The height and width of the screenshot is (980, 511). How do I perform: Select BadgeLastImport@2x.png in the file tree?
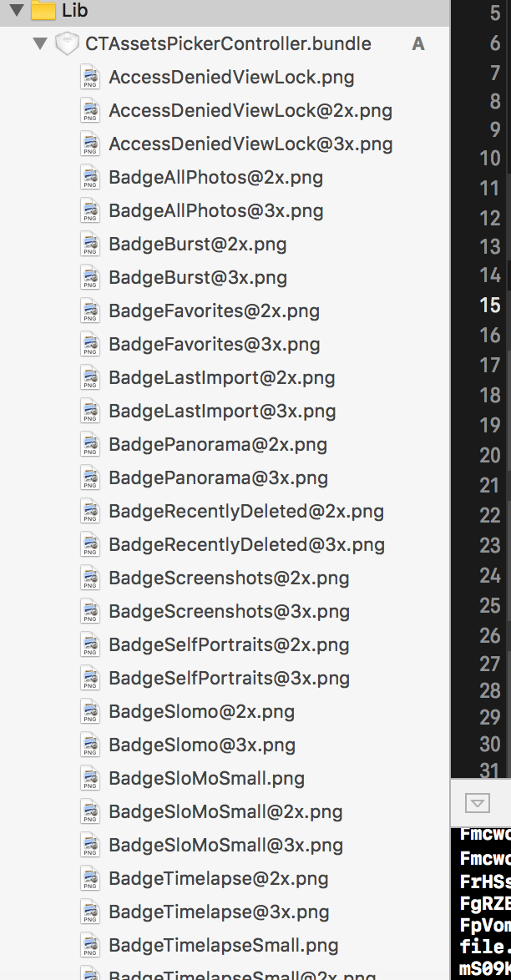221,378
